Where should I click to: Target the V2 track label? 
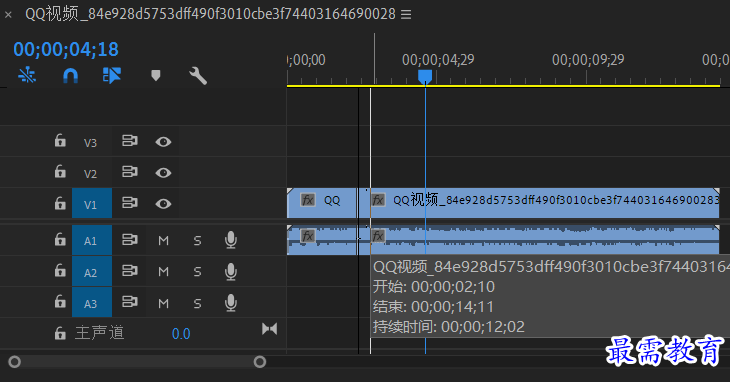[x=90, y=174]
